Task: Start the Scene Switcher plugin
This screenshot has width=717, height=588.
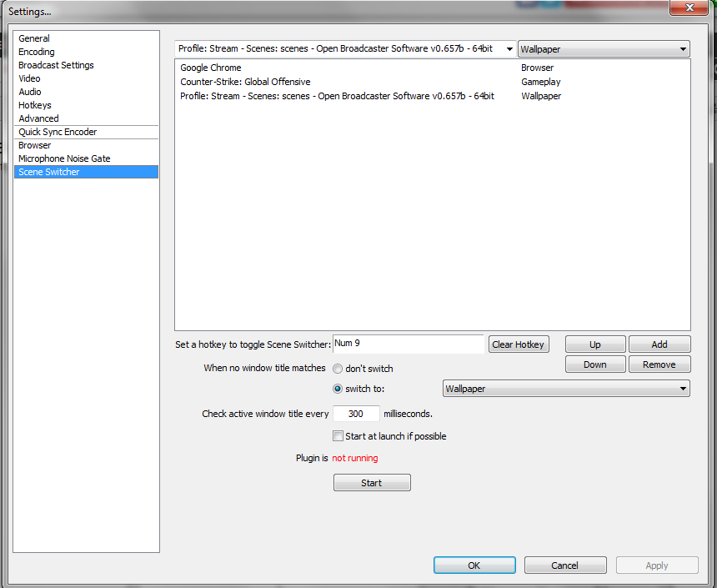Action: 372,483
